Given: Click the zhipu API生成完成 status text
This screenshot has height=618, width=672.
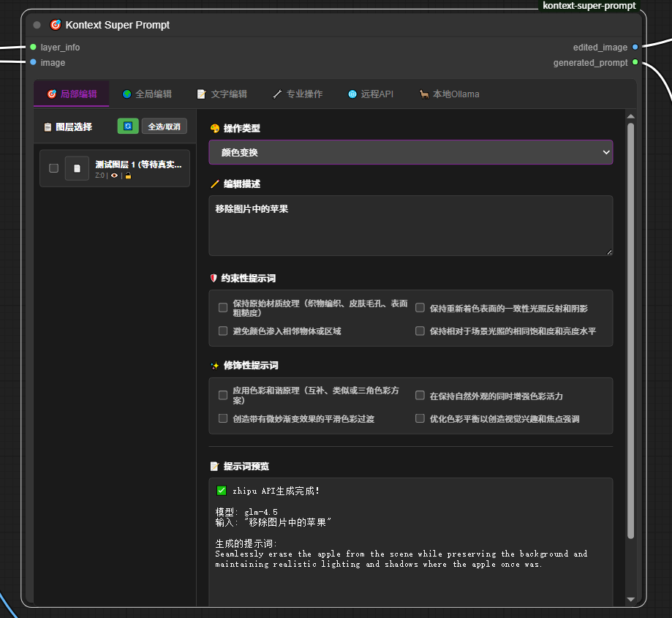Looking at the screenshot, I should point(276,491).
